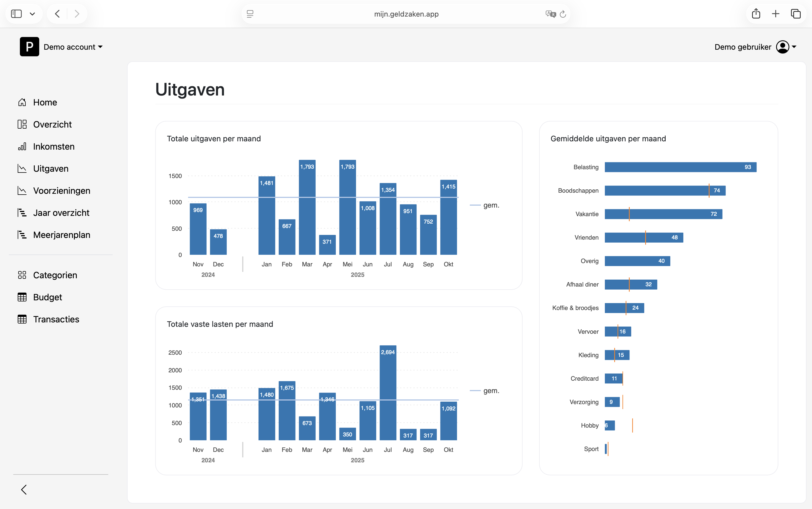Click the black P logo icon
Image resolution: width=812 pixels, height=509 pixels.
(x=29, y=47)
